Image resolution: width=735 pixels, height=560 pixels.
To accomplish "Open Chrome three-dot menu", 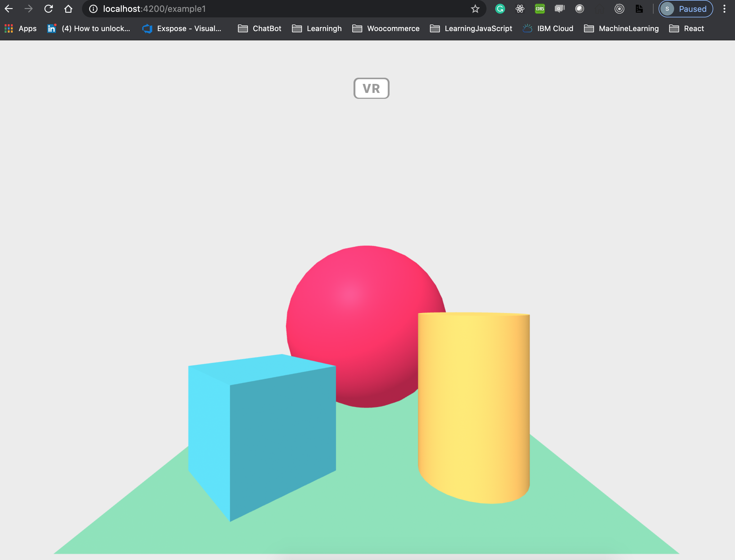I will [724, 9].
